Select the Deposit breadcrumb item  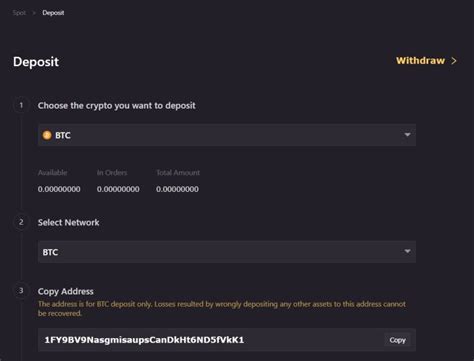pyautogui.click(x=53, y=13)
